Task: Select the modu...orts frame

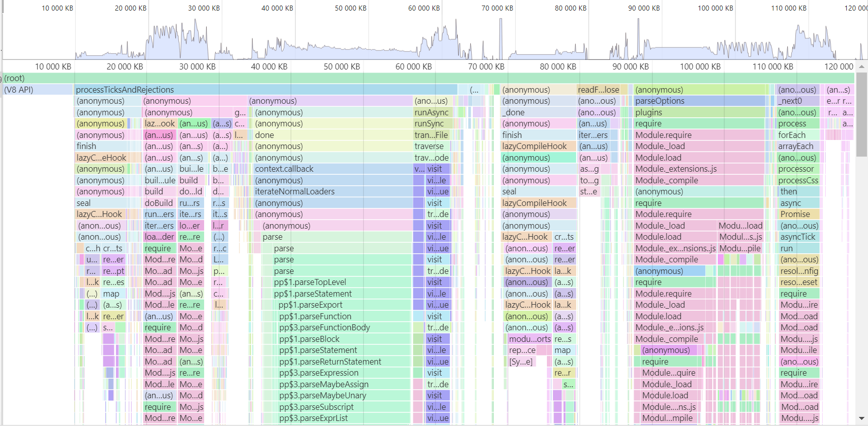Action: [529, 339]
